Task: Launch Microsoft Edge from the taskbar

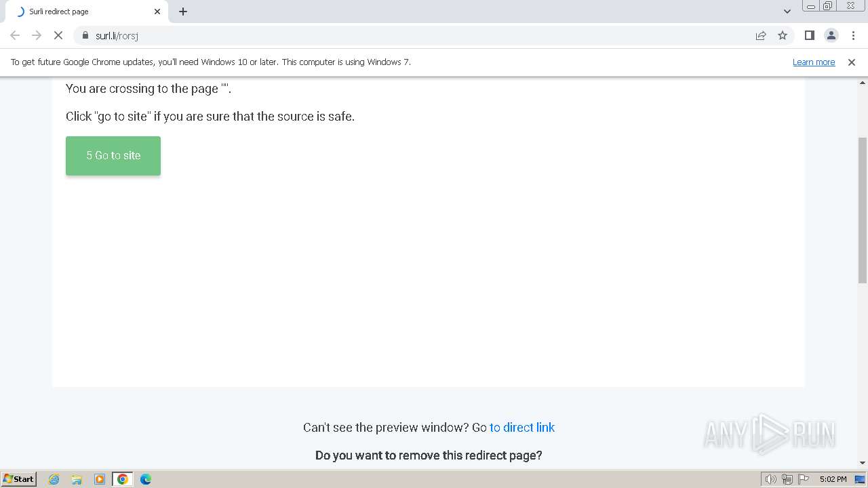Action: click(146, 479)
